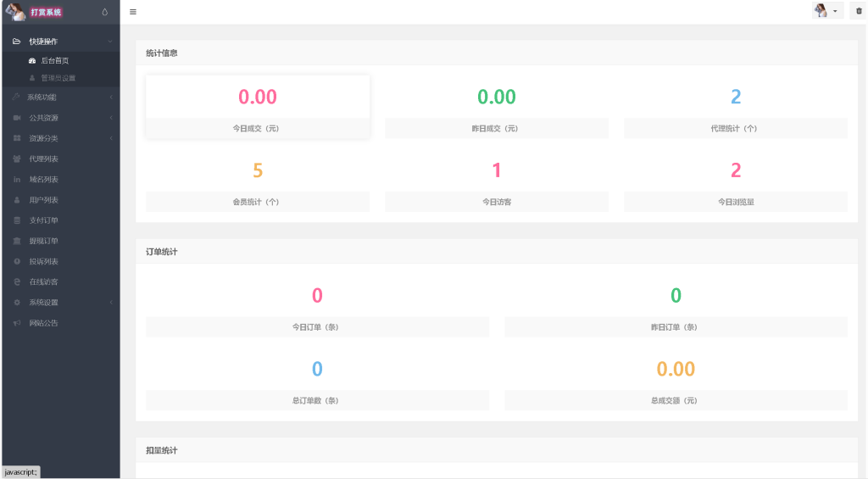This screenshot has height=479, width=868.
Task: Click the 今日成交 statistics card
Action: [x=258, y=107]
